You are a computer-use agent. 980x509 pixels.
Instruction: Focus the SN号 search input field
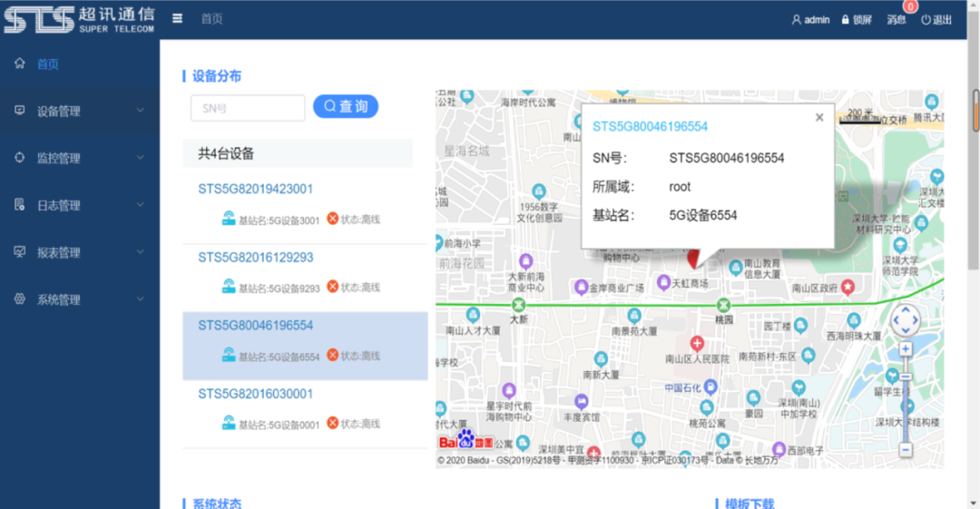point(248,108)
